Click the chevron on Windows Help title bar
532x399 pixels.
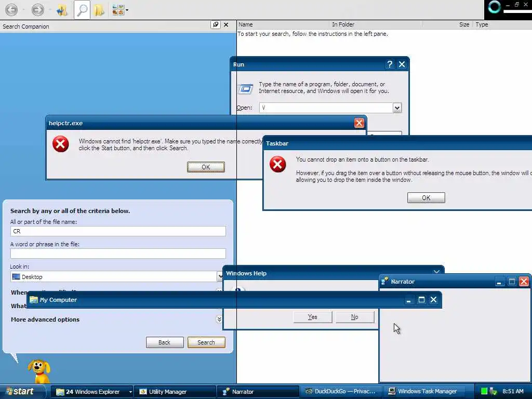coord(436,271)
